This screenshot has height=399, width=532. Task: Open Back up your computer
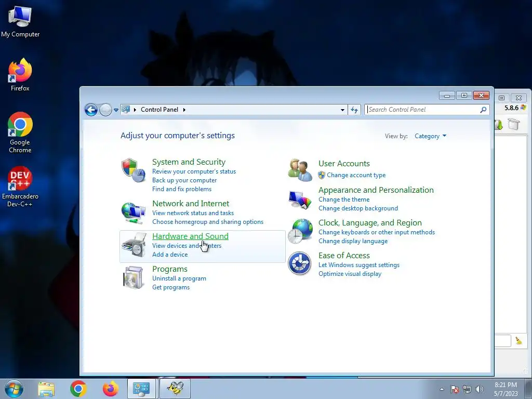point(184,180)
